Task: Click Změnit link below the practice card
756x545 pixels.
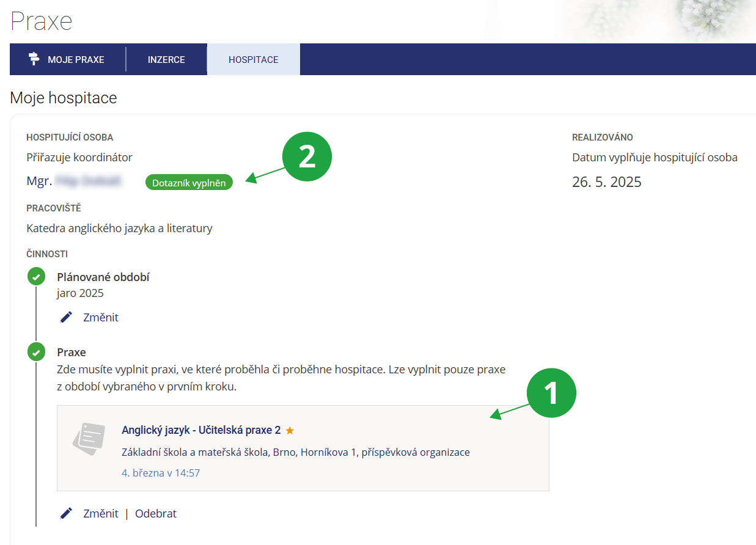Action: point(101,513)
